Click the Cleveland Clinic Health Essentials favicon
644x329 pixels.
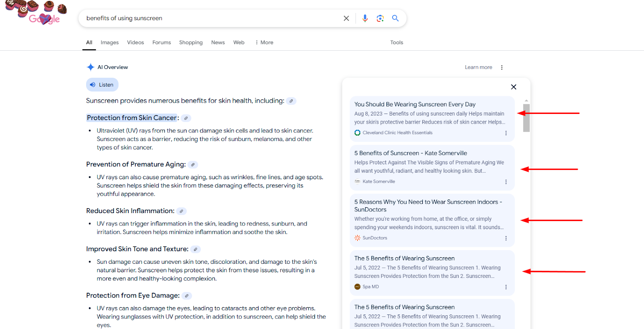click(357, 132)
